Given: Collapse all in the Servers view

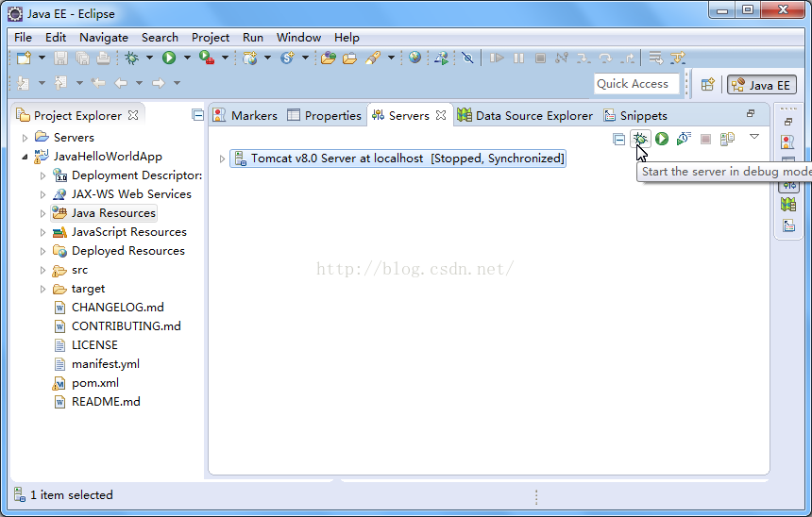Looking at the screenshot, I should (x=618, y=139).
